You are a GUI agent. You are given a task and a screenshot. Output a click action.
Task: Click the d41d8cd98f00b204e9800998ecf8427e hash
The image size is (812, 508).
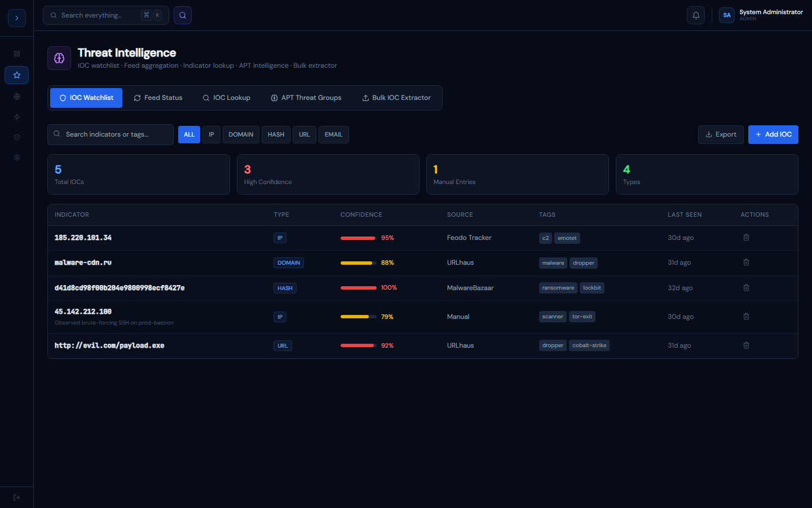(120, 288)
